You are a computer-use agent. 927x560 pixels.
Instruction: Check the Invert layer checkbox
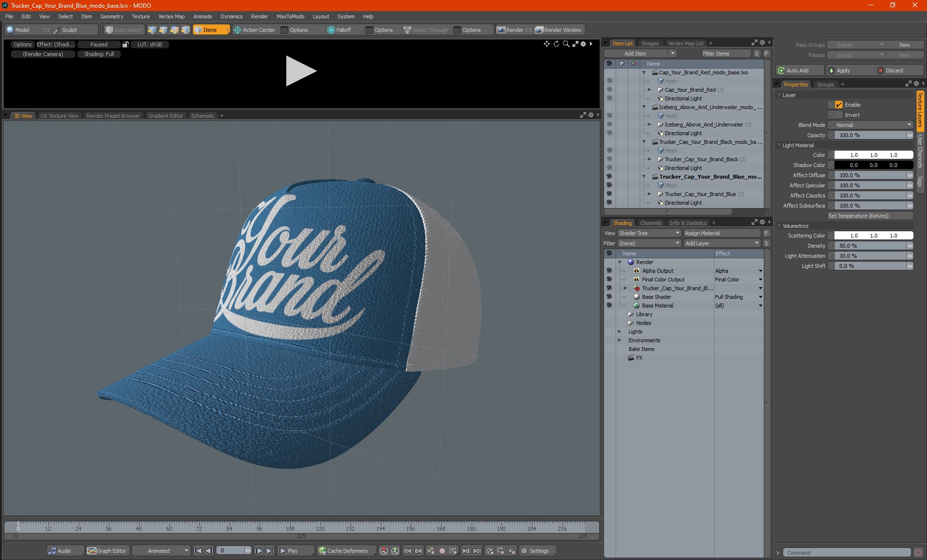point(839,115)
